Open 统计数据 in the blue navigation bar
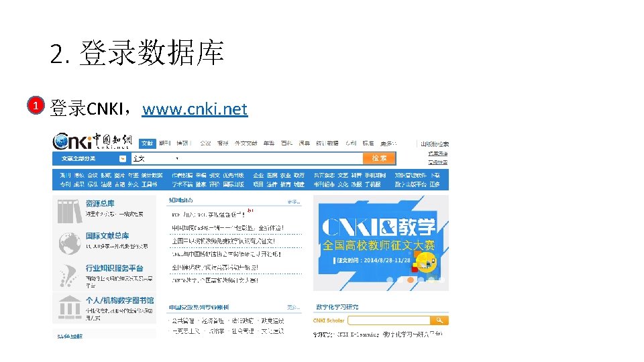This screenshot has width=644, height=362. [152, 175]
